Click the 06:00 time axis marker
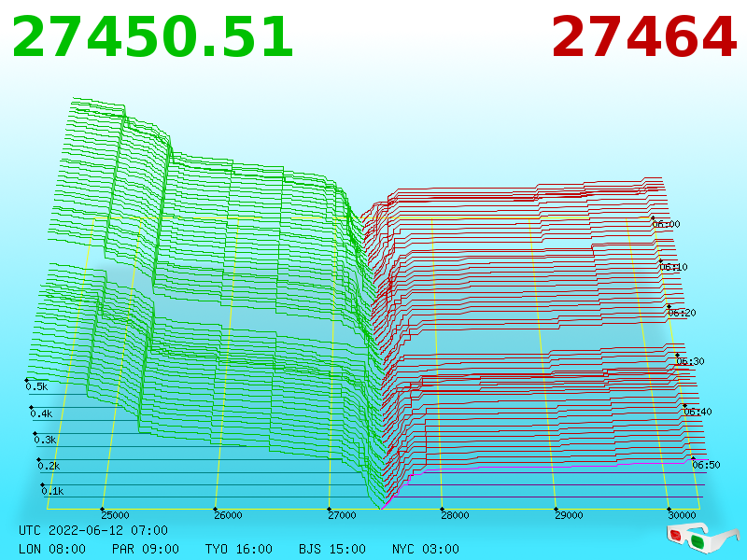The height and width of the screenshot is (560, 747). 666,224
